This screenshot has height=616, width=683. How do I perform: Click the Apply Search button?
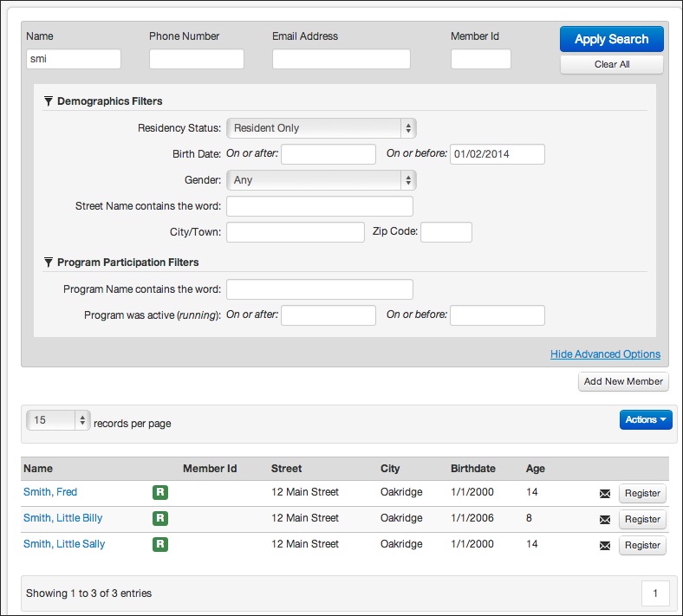tap(612, 39)
